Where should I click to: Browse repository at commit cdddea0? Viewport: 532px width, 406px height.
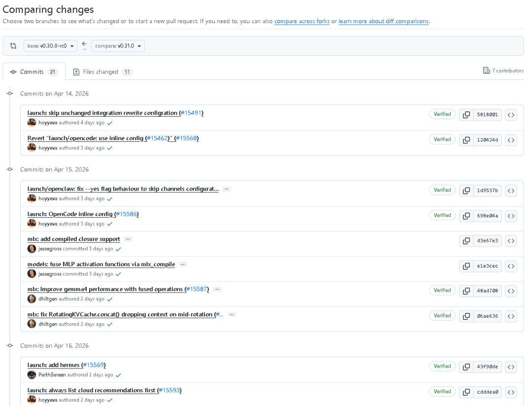click(511, 392)
